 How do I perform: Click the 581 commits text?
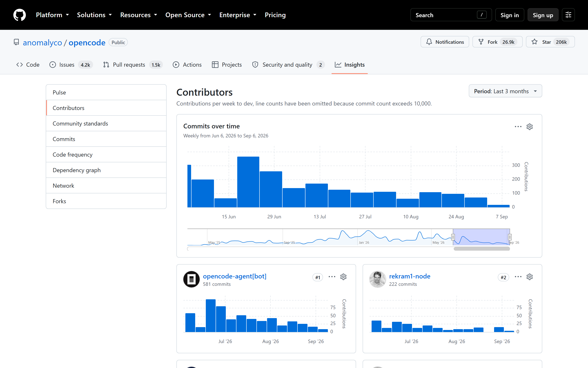[x=217, y=284]
